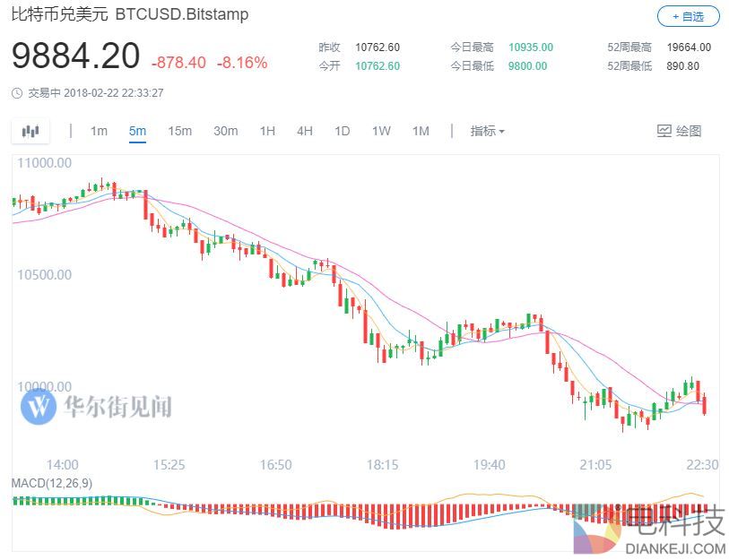Click the 华尔街见闻 watermark logo

(96, 407)
